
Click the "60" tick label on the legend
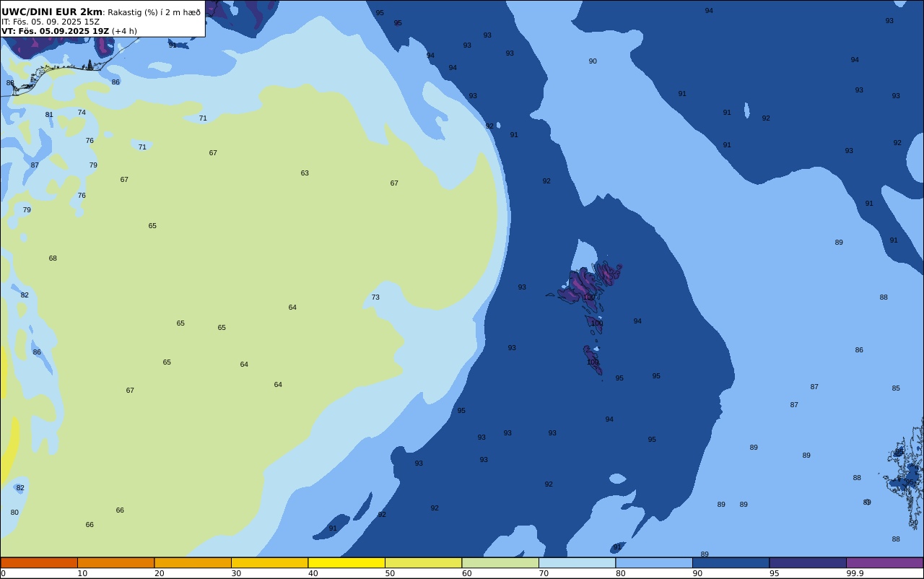(466, 573)
